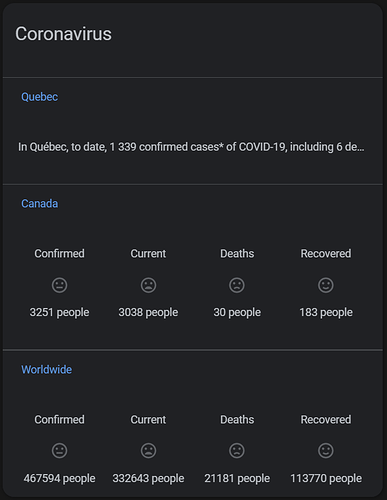Click the Canada Recovered smiling face icon
Image resolution: width=387 pixels, height=500 pixels.
tap(326, 285)
